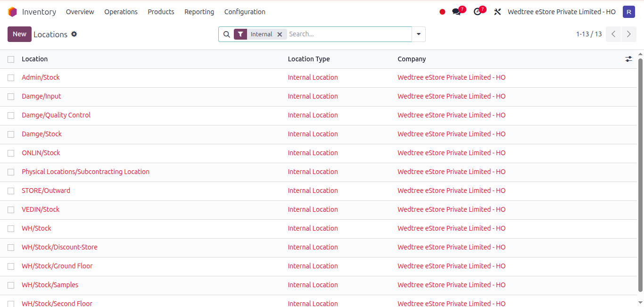
Task: Check the WH/Stock/Samples row checkbox
Action: click(11, 285)
